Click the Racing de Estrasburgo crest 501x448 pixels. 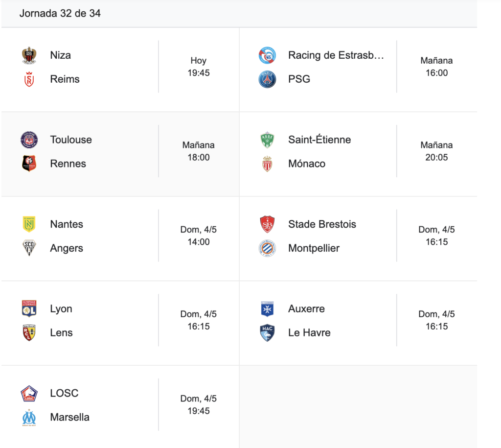(267, 55)
